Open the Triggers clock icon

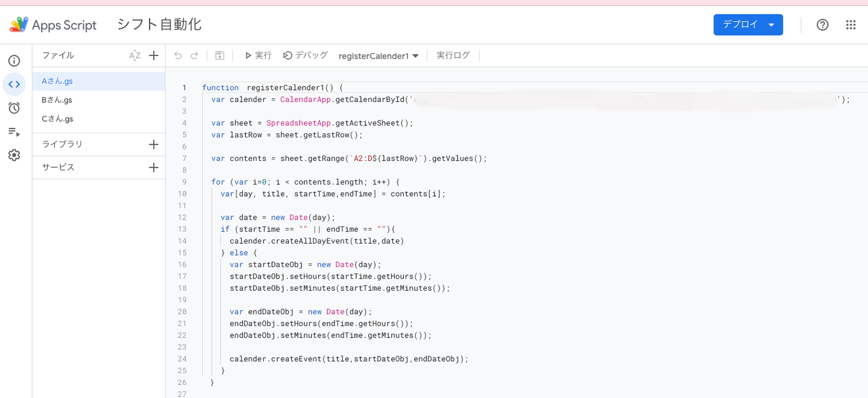click(14, 108)
